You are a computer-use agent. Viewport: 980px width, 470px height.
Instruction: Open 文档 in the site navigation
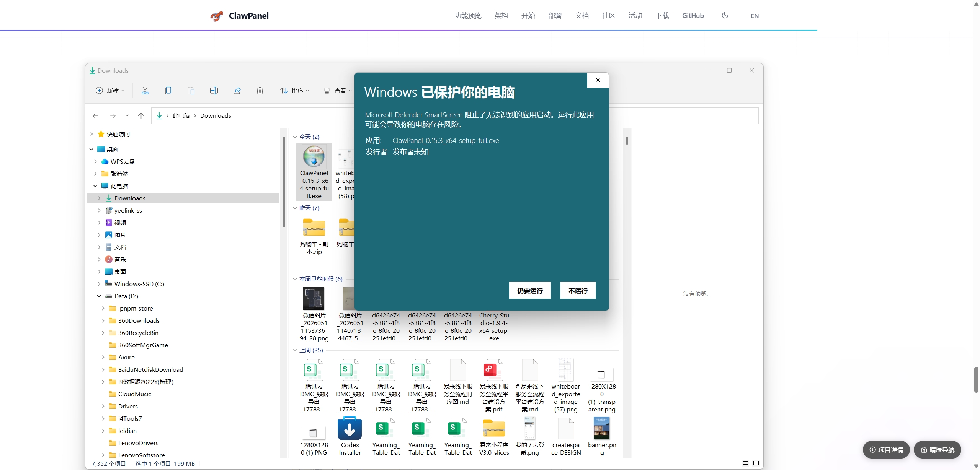pos(581,16)
